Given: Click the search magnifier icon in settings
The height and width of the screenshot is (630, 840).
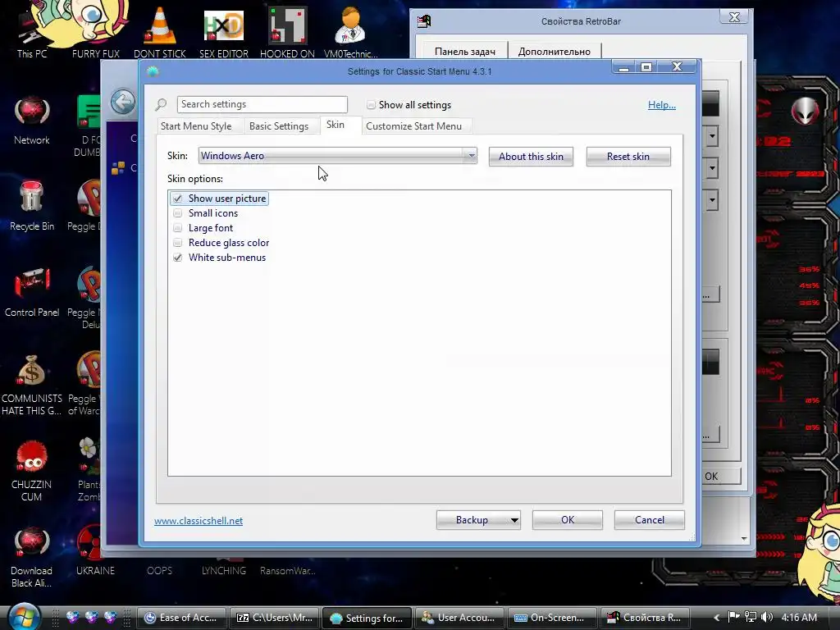Looking at the screenshot, I should pyautogui.click(x=161, y=104).
